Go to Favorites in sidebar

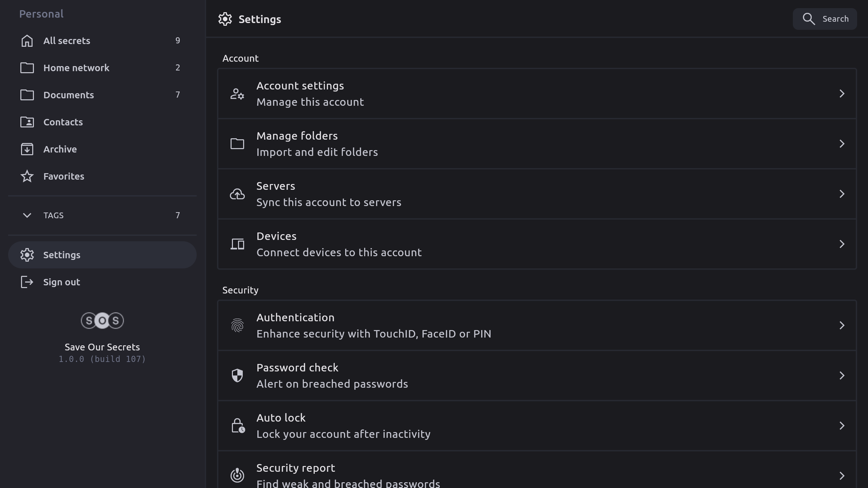pyautogui.click(x=64, y=176)
